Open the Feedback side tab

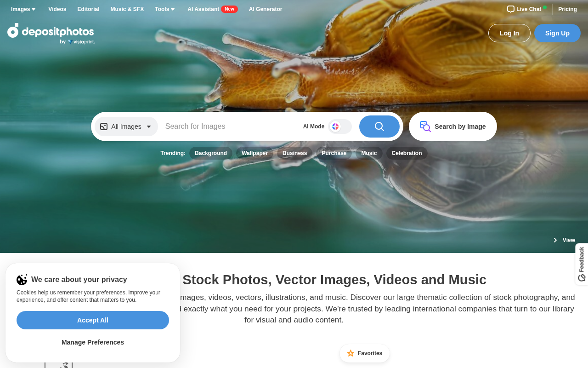pyautogui.click(x=582, y=264)
